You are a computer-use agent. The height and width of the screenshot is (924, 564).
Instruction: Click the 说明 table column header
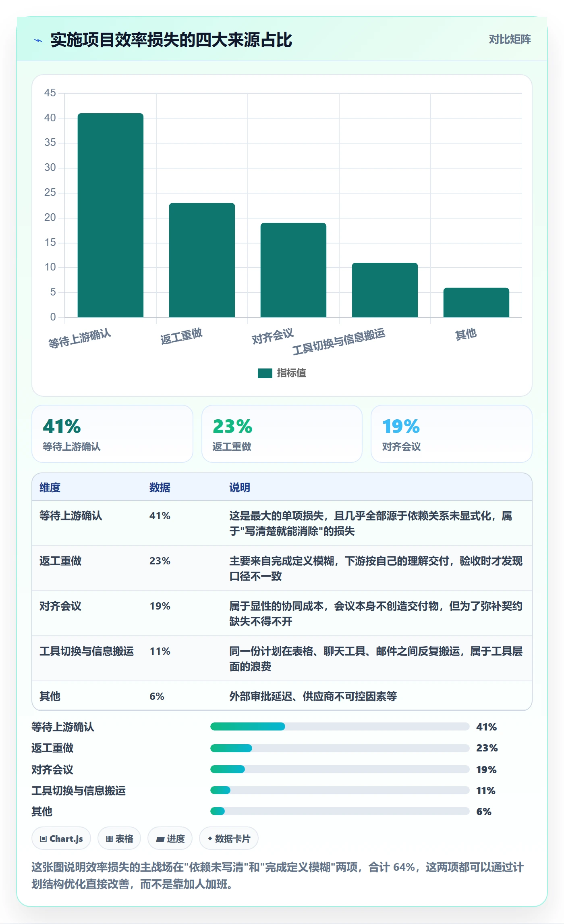click(240, 487)
